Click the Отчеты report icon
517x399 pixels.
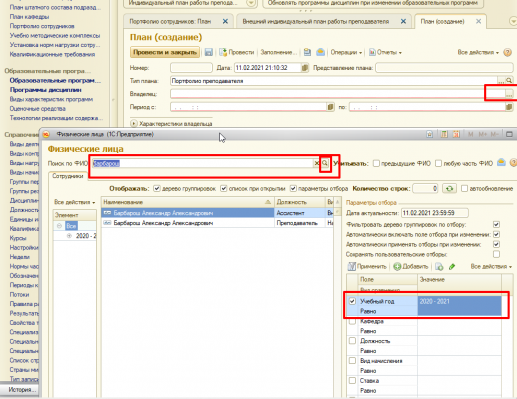[x=372, y=52]
